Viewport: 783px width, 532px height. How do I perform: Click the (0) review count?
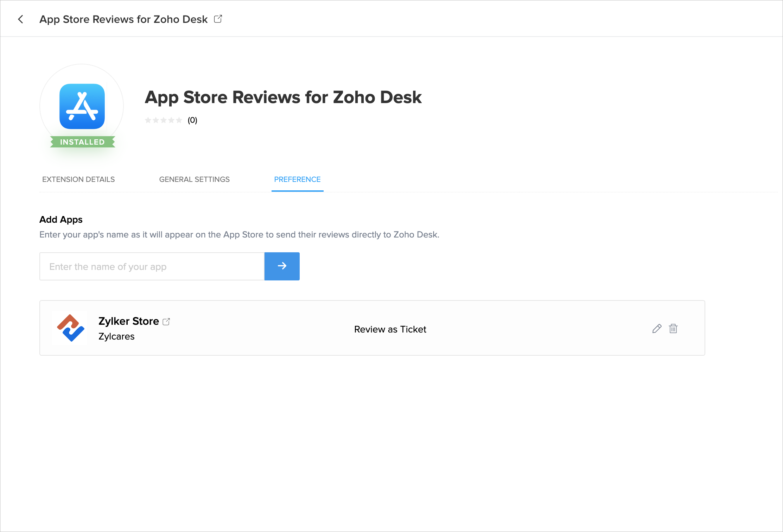192,120
